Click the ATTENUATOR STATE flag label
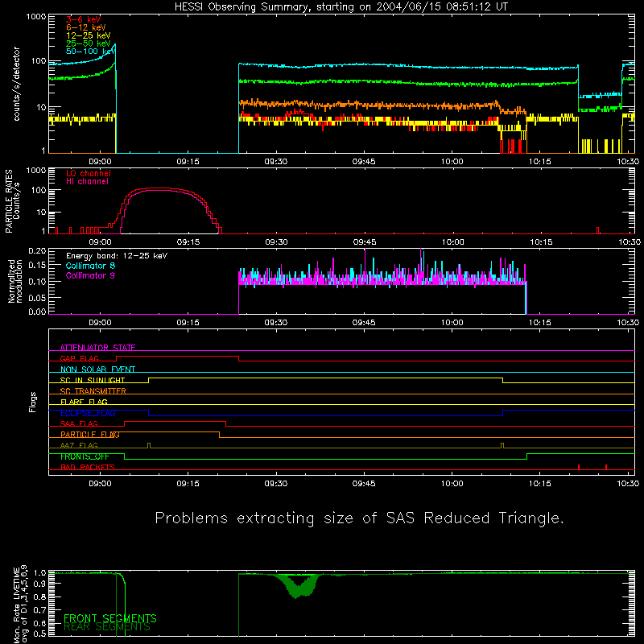The height and width of the screenshot is (644, 644). [97, 348]
